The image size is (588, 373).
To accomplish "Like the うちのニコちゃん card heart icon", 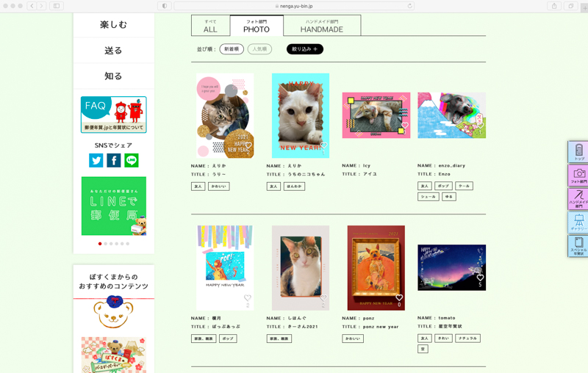I will pyautogui.click(x=323, y=145).
